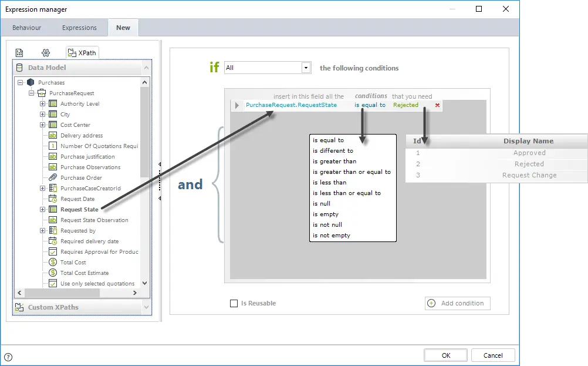This screenshot has height=366, width=588.
Task: Expand the Authority Level node
Action: click(42, 103)
